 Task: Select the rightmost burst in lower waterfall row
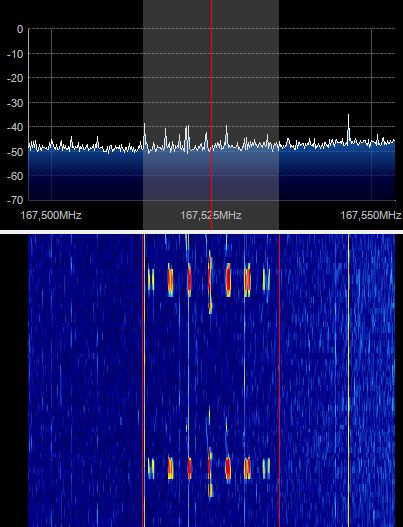point(266,468)
